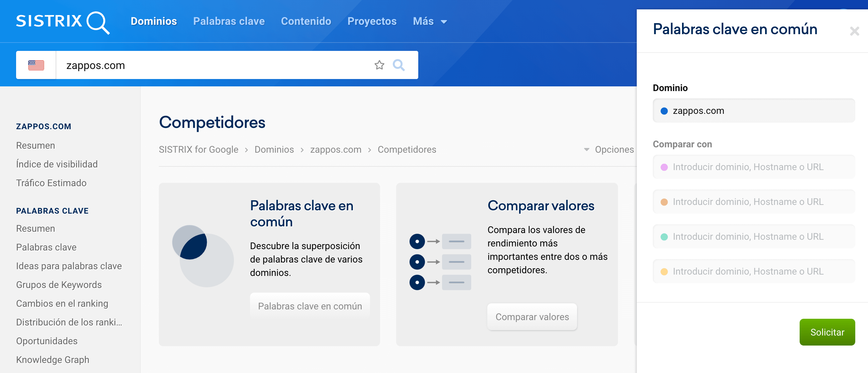Go to the Proyectos menu item
The image size is (868, 373).
pyautogui.click(x=372, y=21)
